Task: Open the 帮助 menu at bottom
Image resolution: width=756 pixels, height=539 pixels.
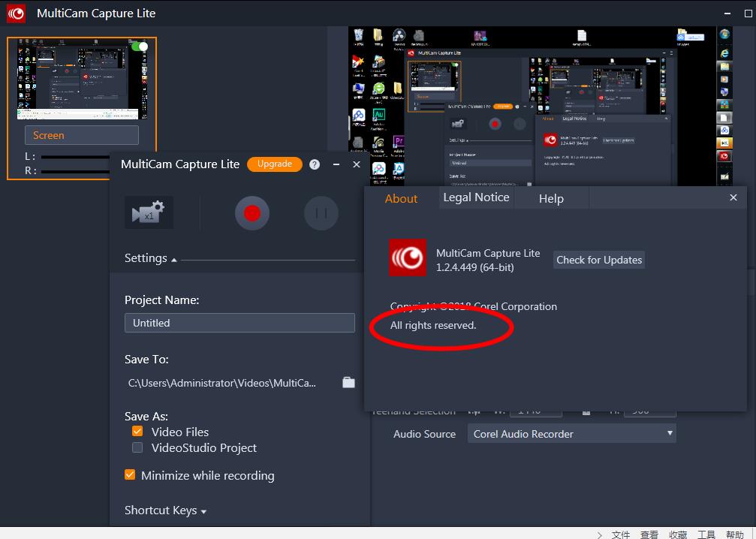Action: point(735,534)
